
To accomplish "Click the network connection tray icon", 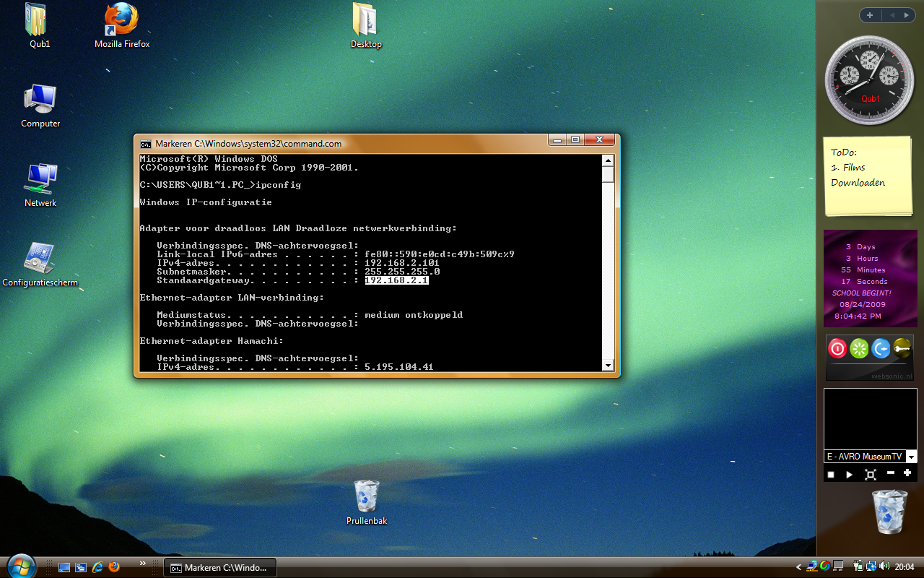I will [871, 566].
